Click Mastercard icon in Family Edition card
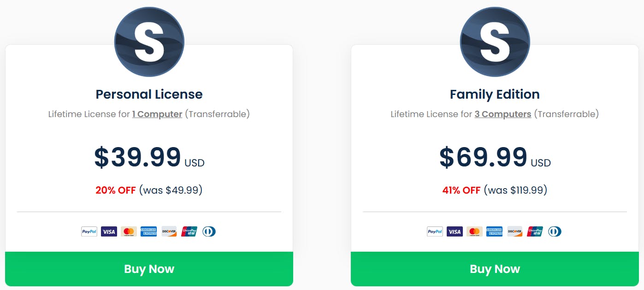The image size is (644, 290). (x=474, y=231)
